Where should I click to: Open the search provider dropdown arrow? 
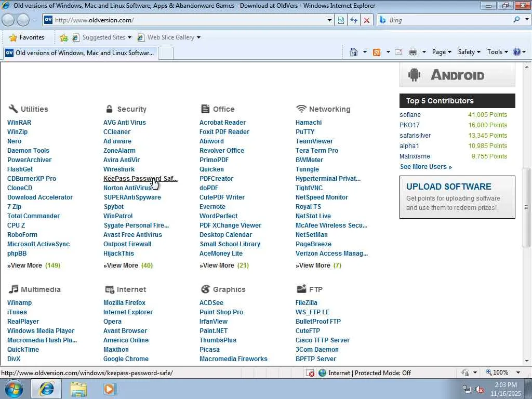coord(527,20)
